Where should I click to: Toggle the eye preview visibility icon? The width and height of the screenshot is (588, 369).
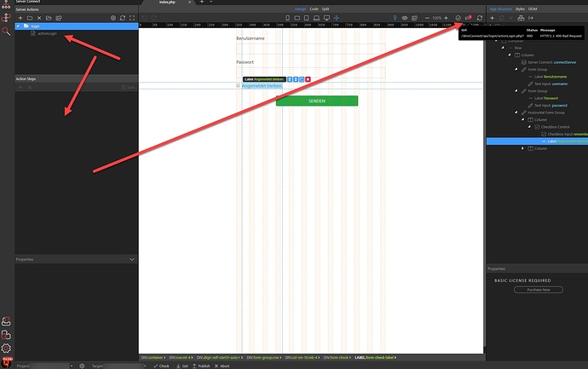click(405, 18)
